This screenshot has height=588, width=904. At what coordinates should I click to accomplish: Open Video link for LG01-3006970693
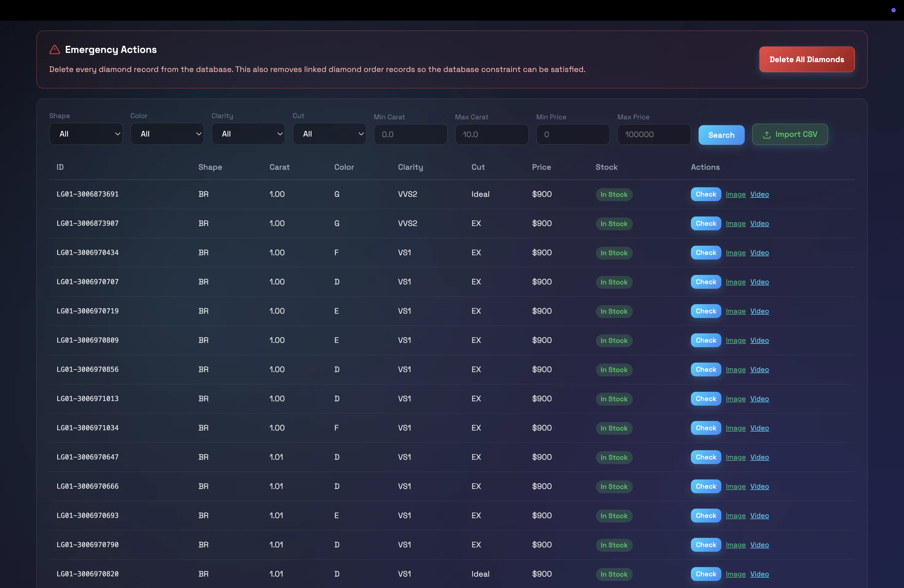click(x=759, y=516)
